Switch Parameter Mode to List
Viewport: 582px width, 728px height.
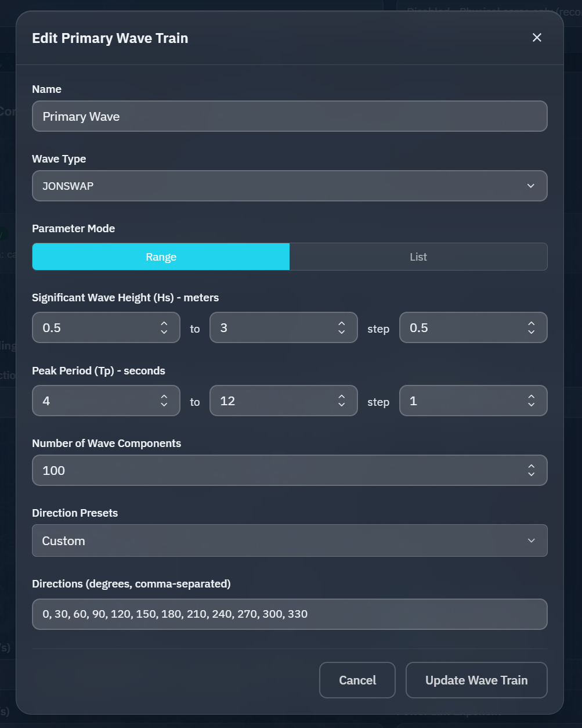coord(418,257)
